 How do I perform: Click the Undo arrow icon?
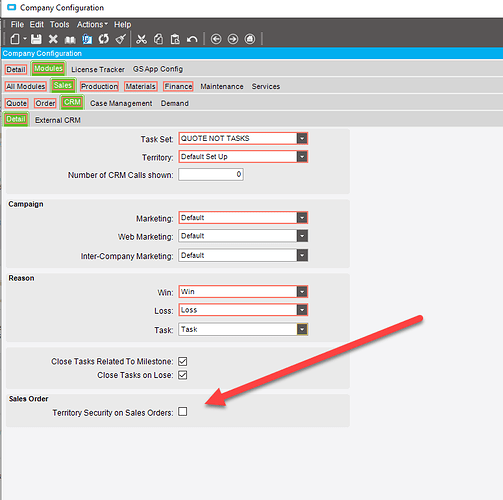[x=192, y=39]
